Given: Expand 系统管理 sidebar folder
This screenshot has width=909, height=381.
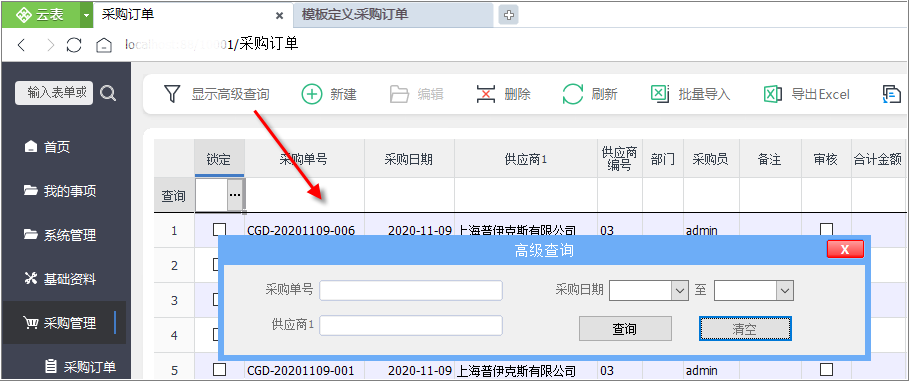Looking at the screenshot, I should tap(60, 235).
